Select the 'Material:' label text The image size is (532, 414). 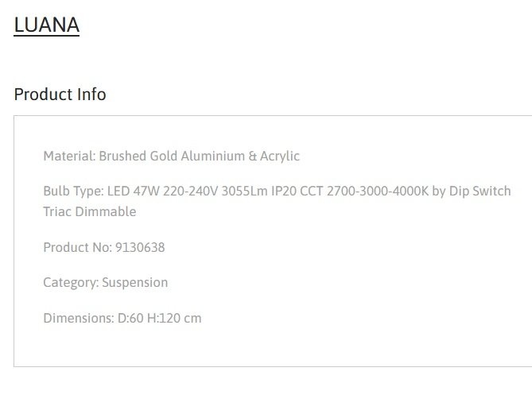(69, 156)
